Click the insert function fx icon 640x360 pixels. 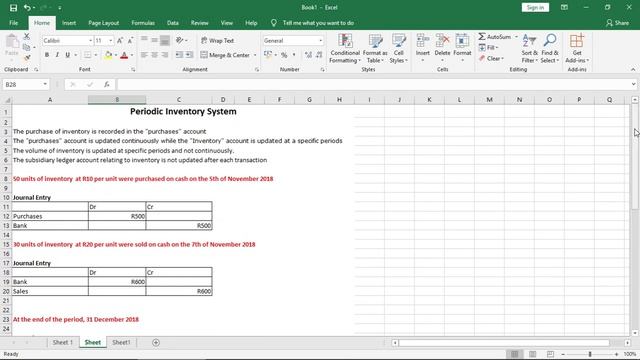point(107,84)
